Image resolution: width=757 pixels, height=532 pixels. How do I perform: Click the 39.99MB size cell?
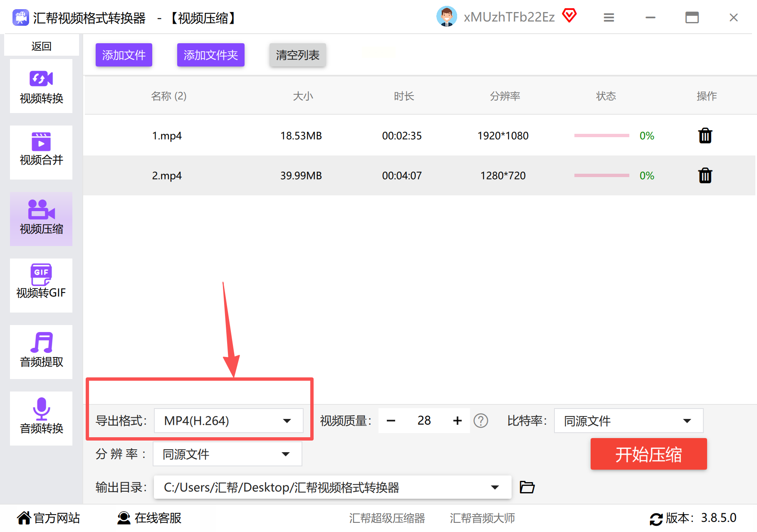[301, 176]
